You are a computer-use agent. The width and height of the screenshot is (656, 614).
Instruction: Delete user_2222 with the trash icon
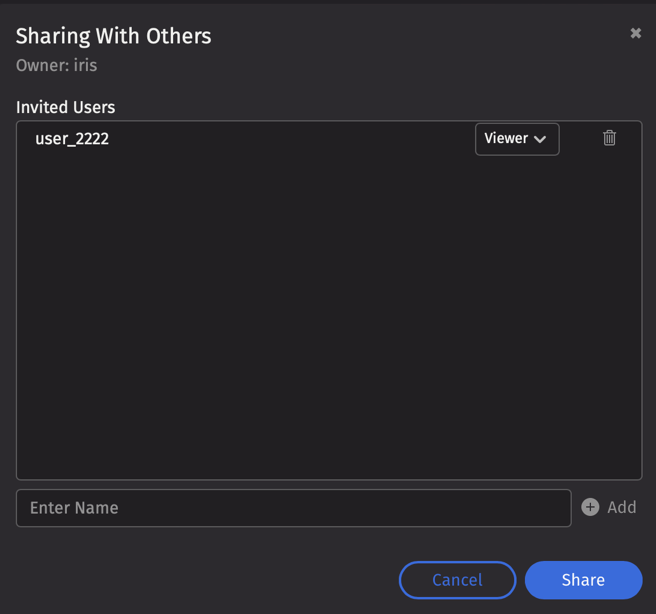click(609, 138)
